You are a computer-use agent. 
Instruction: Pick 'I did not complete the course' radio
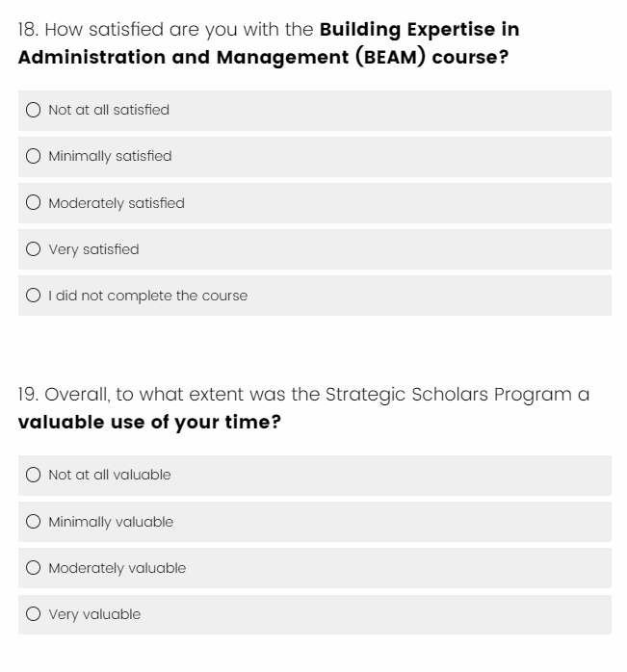point(34,296)
